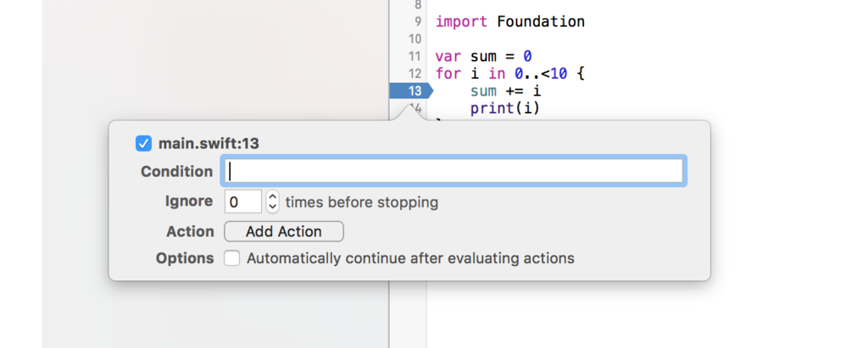Click the for i in 0..<10 code line
The height and width of the screenshot is (348, 868).
pos(509,74)
